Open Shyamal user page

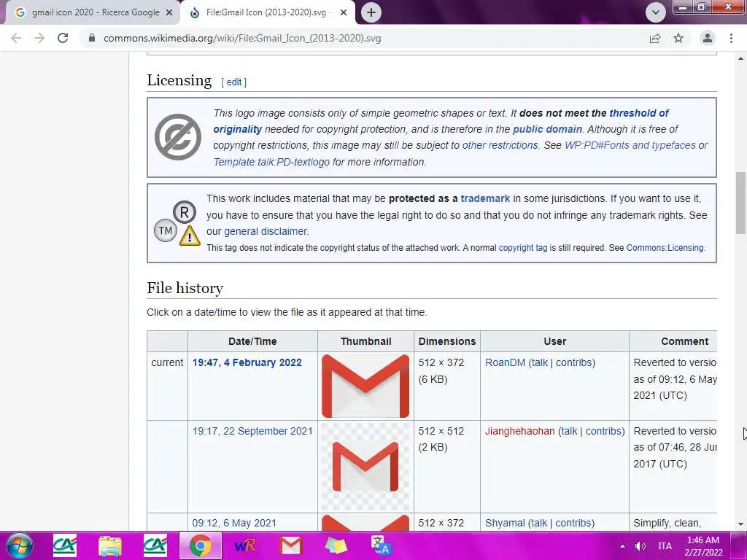click(505, 523)
